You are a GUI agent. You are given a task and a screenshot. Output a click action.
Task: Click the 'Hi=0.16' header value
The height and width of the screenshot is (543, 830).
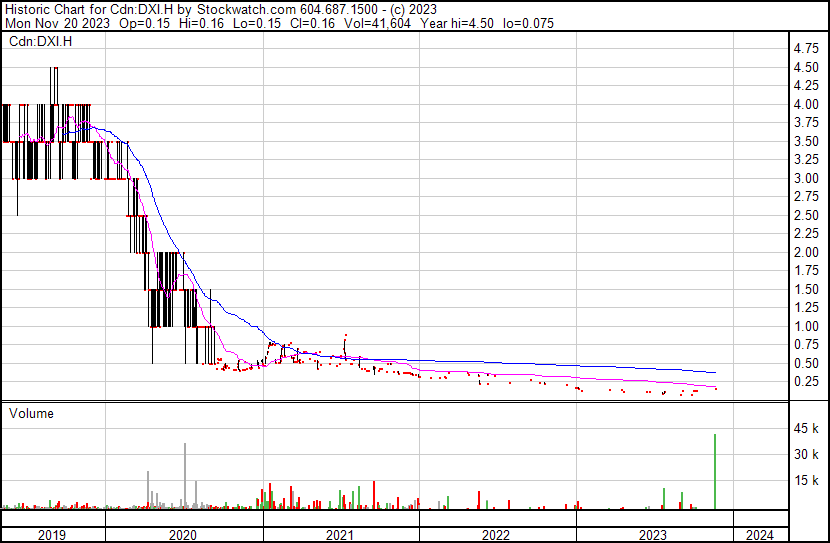202,23
